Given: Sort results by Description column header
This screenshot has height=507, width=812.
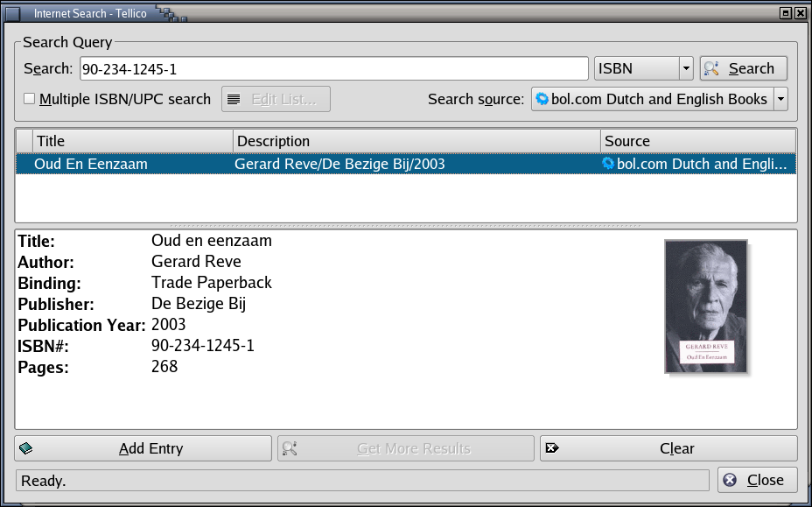Looking at the screenshot, I should point(416,141).
